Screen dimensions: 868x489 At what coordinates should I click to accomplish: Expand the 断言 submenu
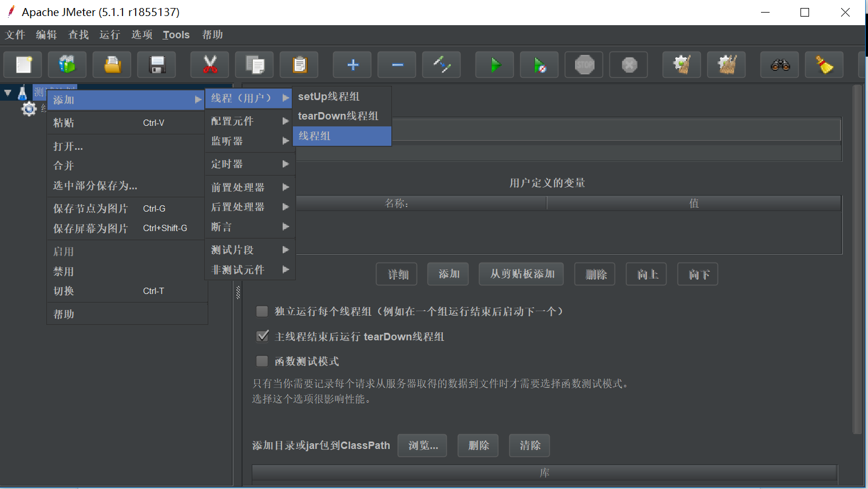tap(250, 226)
